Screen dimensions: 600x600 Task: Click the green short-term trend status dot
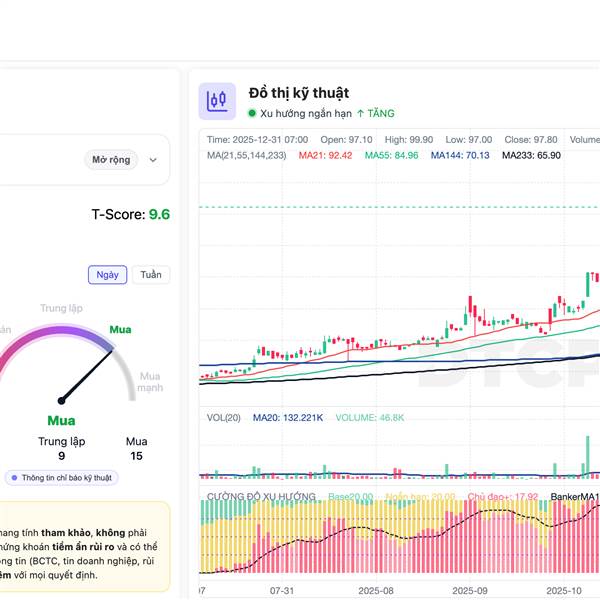click(252, 113)
